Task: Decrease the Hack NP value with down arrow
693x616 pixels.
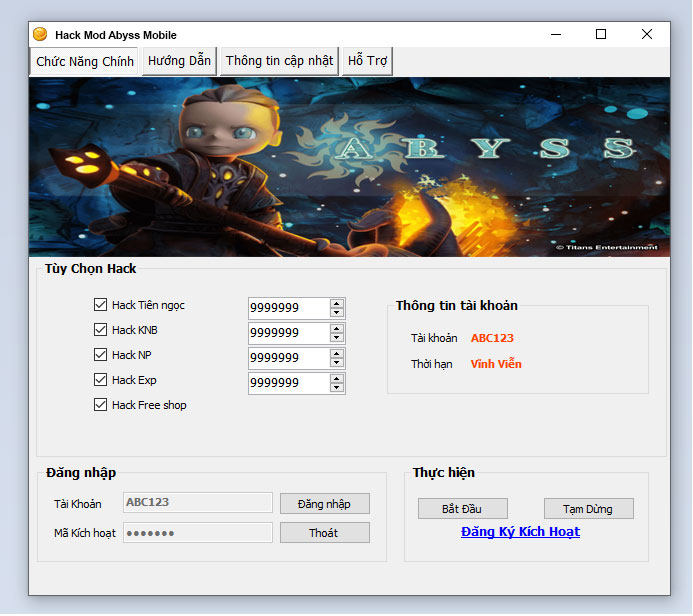Action: tap(337, 363)
